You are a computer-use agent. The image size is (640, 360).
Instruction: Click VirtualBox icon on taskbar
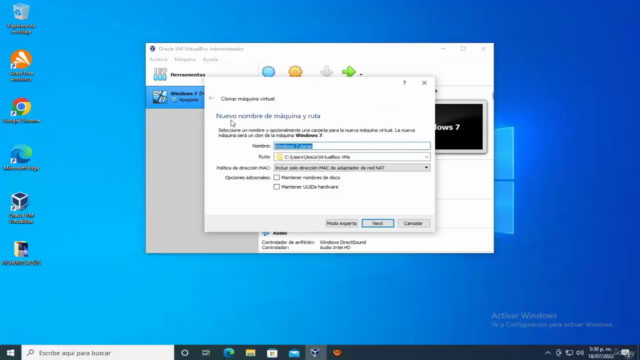[x=315, y=353]
